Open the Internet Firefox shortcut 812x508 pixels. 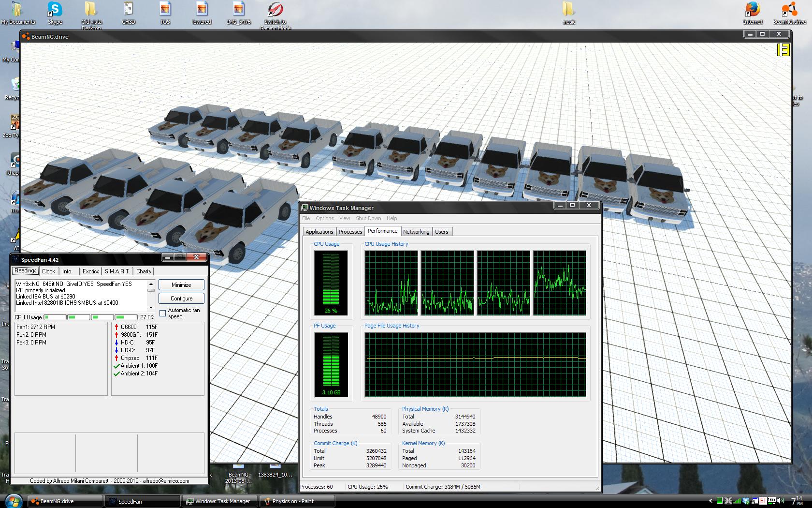tap(753, 13)
